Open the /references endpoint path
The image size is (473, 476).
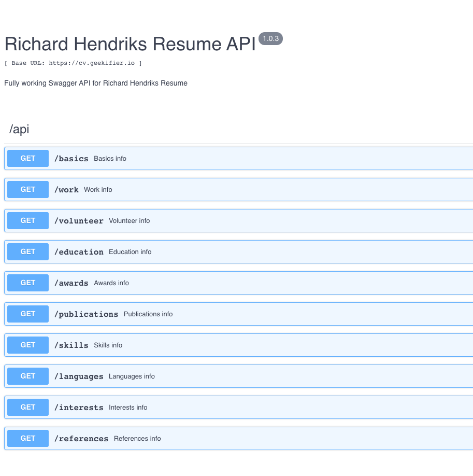pyautogui.click(x=81, y=439)
